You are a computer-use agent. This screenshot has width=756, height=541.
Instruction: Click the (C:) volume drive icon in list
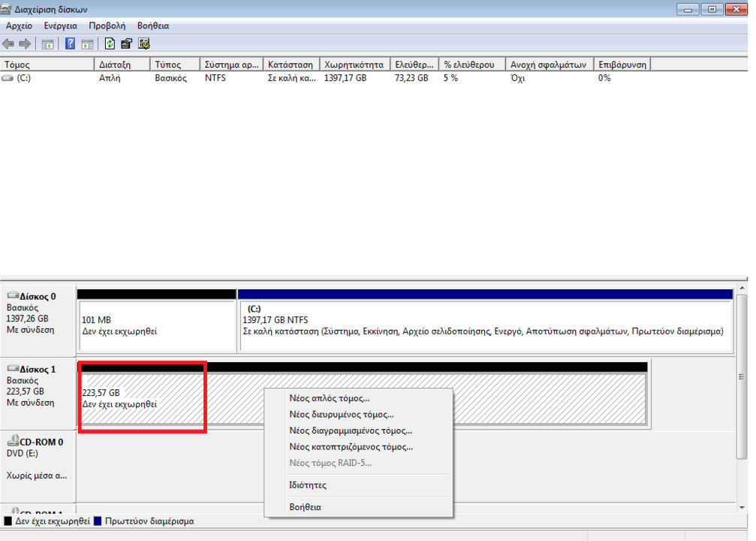click(8, 78)
